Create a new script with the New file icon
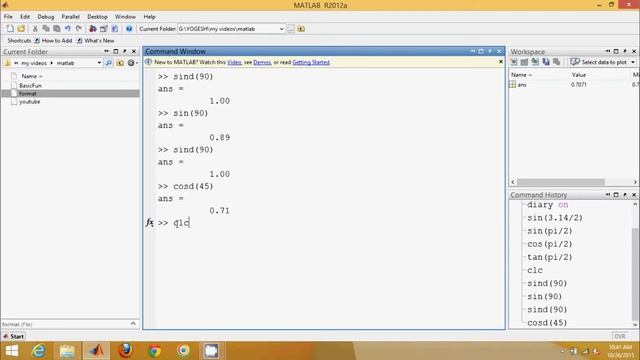 pos(10,29)
